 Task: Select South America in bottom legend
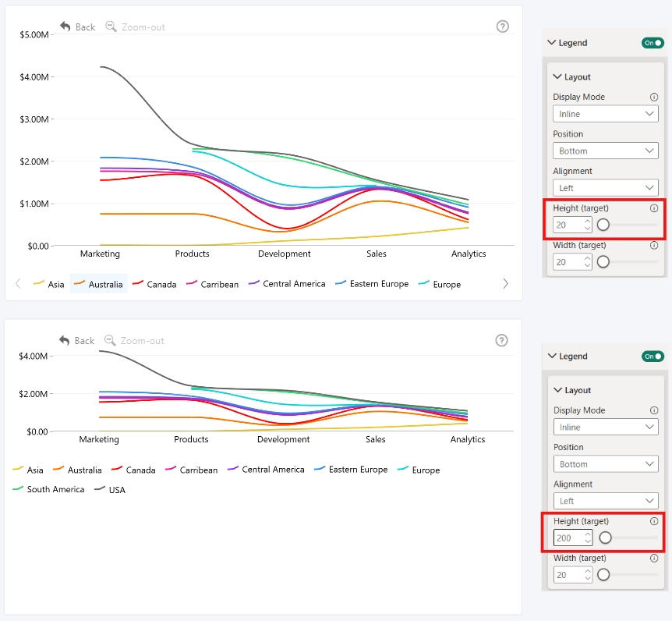pos(48,489)
